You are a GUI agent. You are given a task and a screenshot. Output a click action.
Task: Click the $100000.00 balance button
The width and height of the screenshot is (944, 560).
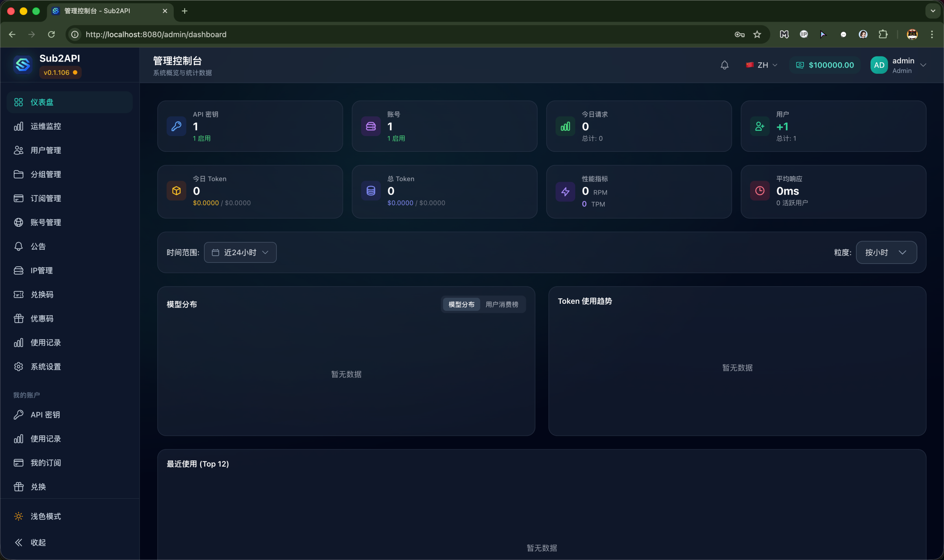point(825,65)
